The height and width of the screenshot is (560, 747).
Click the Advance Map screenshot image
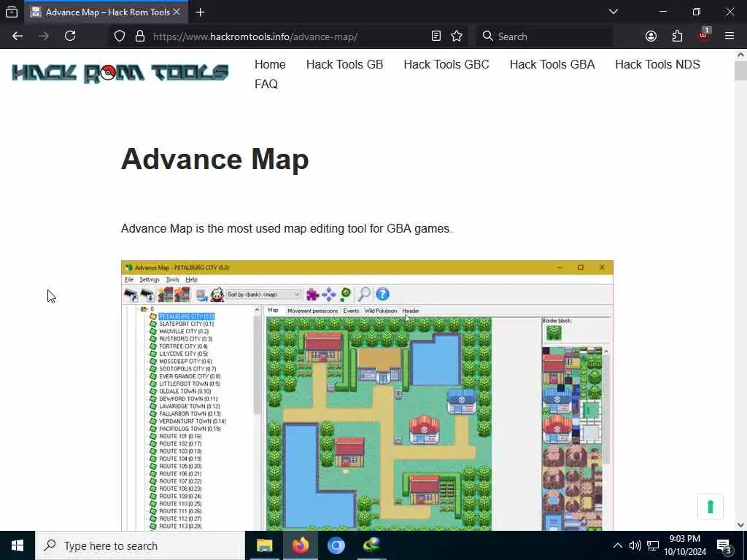(x=368, y=395)
